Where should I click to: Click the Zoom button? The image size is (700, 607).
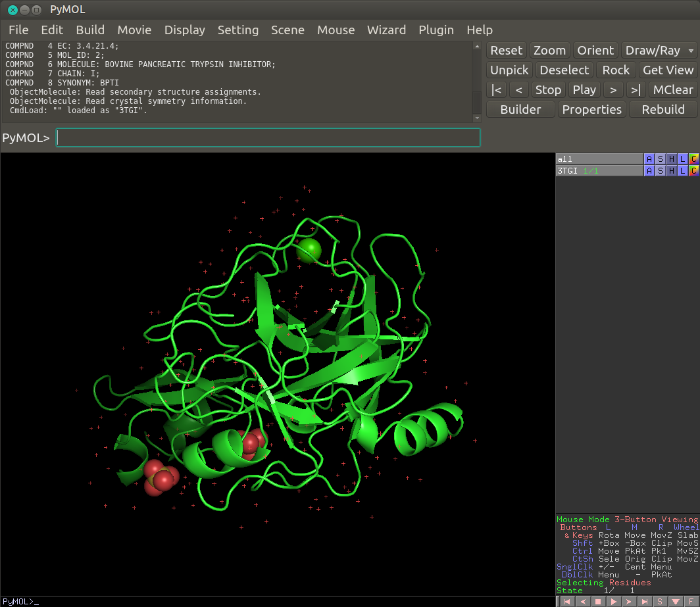coord(549,51)
